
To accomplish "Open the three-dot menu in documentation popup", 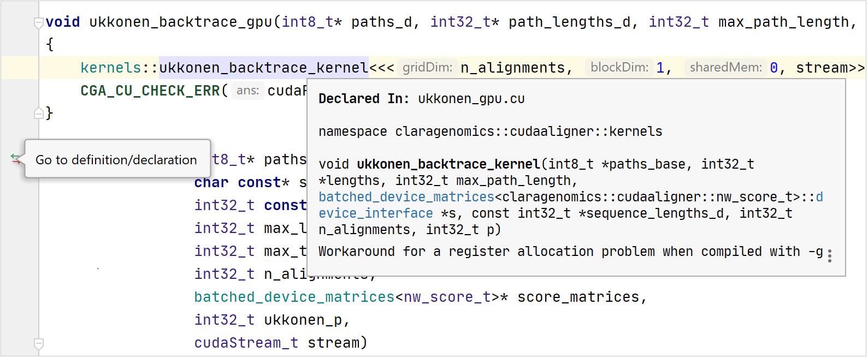I will tap(829, 256).
